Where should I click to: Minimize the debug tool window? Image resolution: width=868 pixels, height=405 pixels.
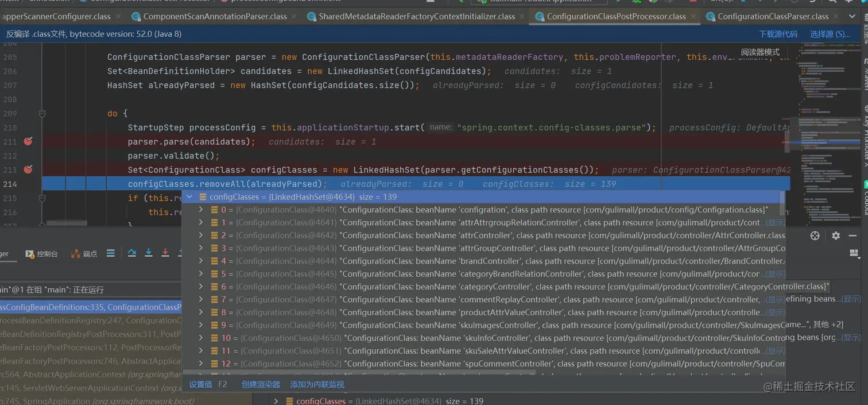point(852,236)
